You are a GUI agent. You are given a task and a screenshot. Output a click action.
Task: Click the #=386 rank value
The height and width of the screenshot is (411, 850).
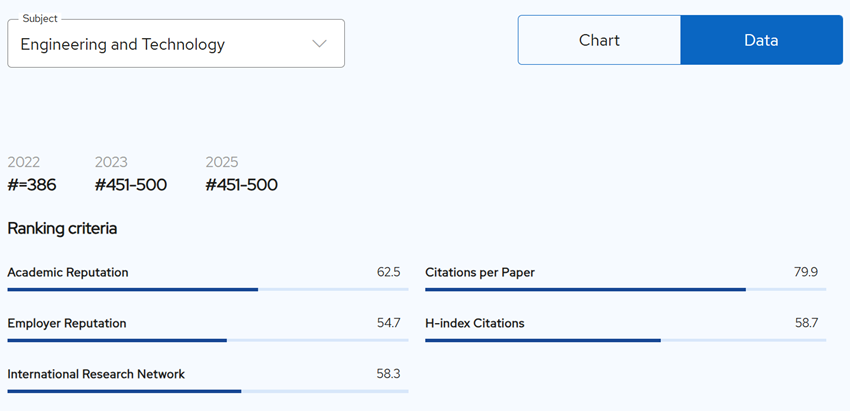[x=32, y=185]
